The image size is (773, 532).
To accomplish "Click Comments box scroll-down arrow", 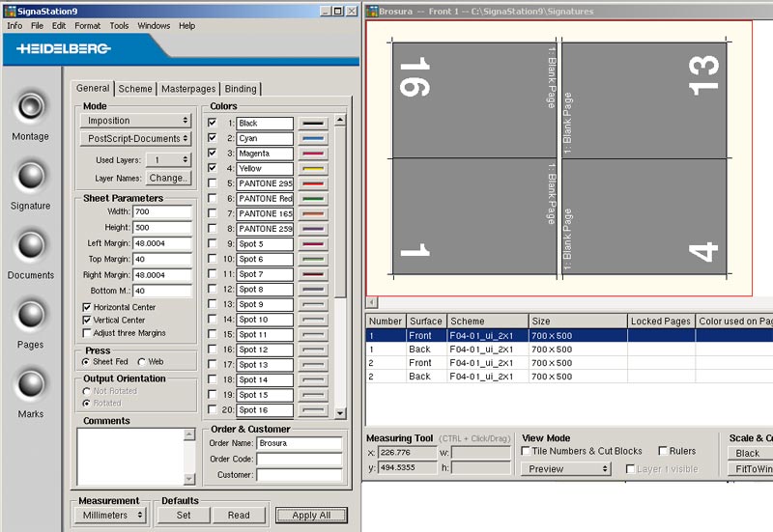I will pos(189,478).
